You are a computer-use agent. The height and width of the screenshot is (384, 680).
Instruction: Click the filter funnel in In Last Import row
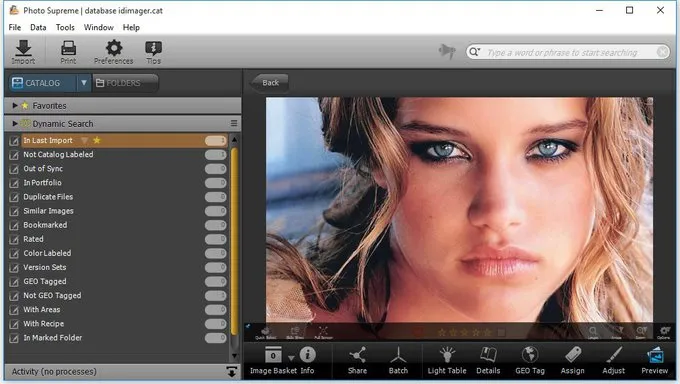[x=84, y=140]
